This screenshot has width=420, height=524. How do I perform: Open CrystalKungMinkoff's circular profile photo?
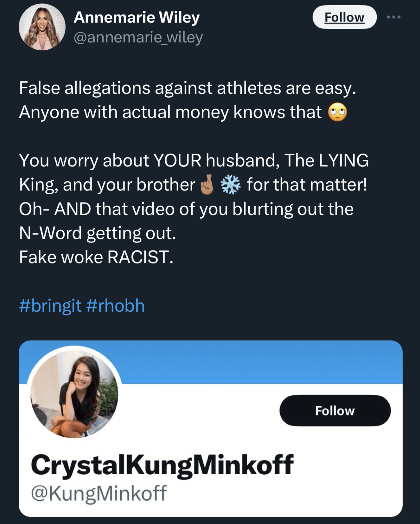click(74, 393)
